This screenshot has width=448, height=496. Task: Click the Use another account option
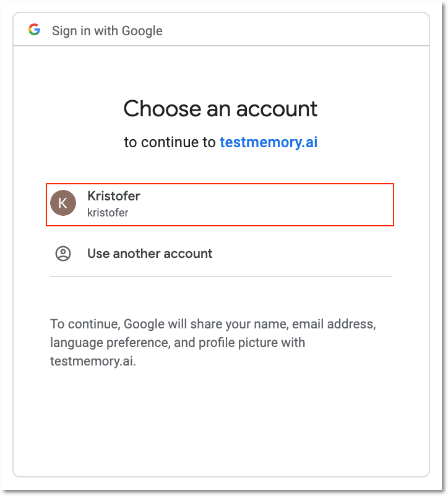tap(149, 254)
